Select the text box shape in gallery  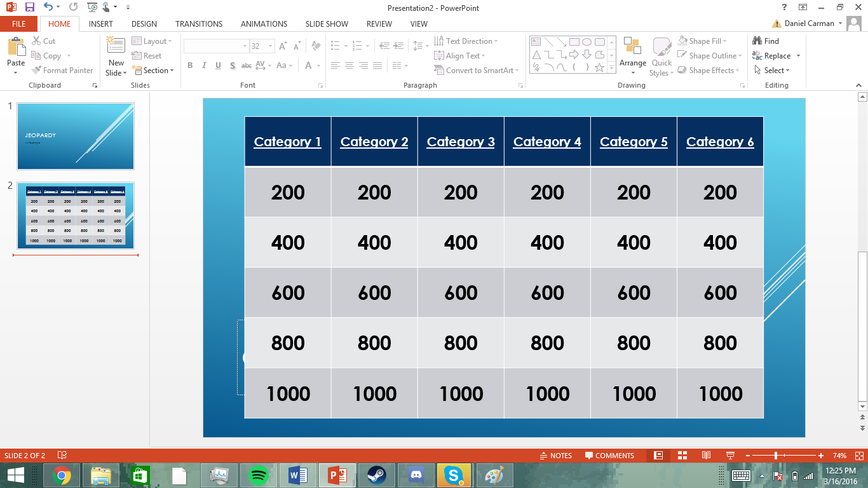point(536,42)
